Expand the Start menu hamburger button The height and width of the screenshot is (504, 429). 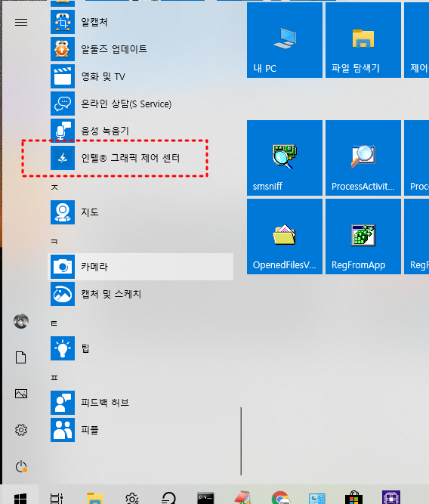point(21,22)
